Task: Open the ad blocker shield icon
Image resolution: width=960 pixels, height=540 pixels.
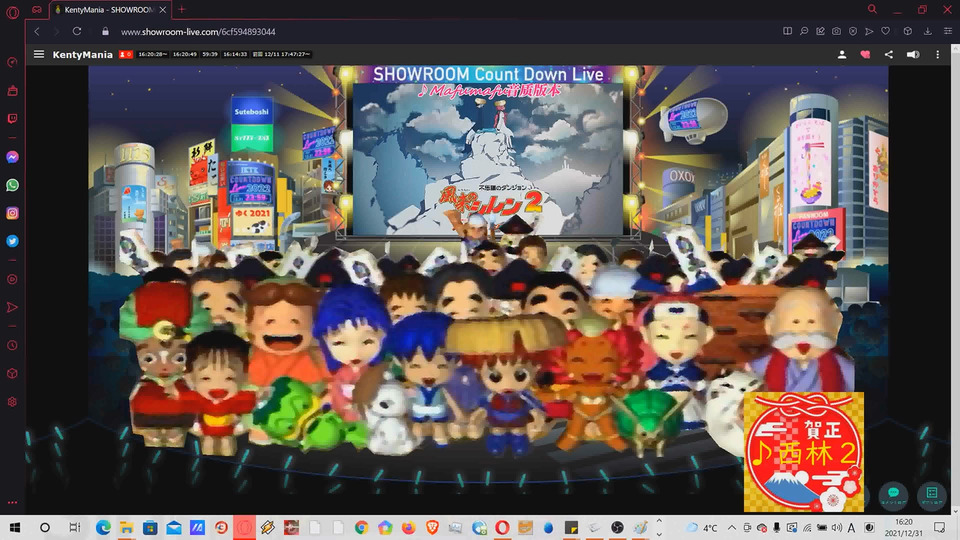Action: [x=853, y=31]
